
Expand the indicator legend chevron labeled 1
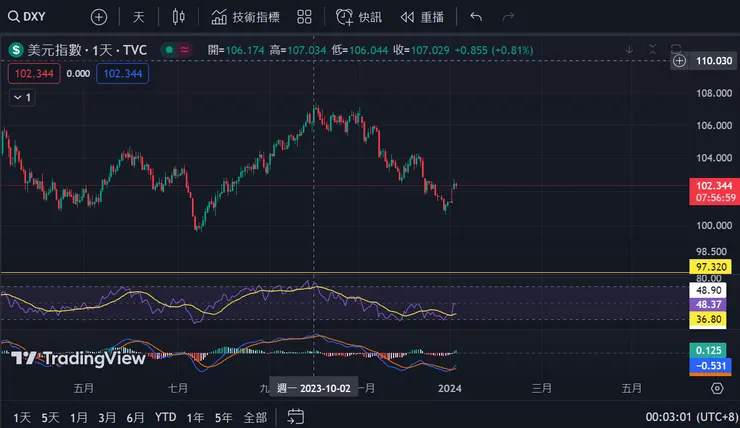click(x=22, y=97)
